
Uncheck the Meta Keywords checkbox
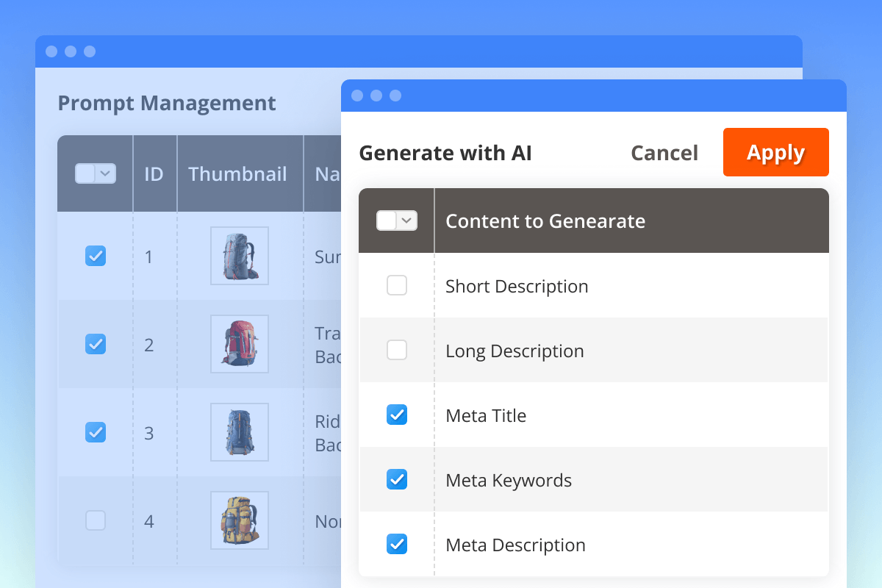click(397, 479)
